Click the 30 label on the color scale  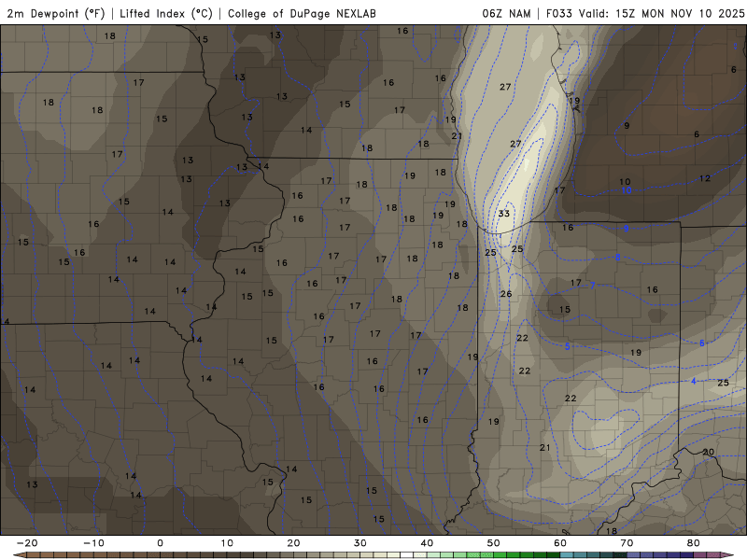(360, 543)
